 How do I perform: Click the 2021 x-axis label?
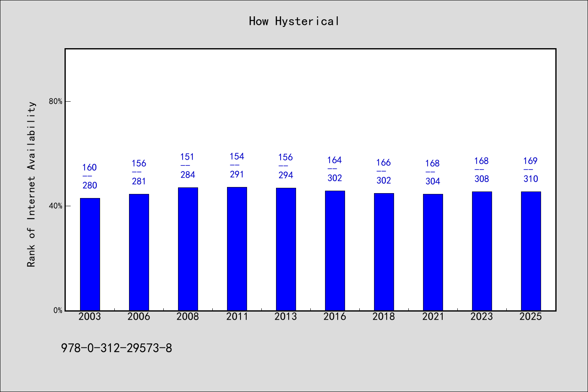pos(433,316)
